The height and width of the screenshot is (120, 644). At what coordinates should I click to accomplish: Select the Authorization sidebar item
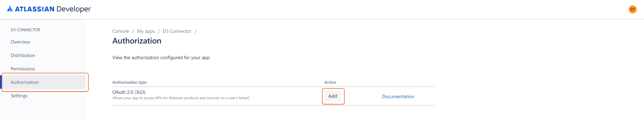click(x=44, y=82)
